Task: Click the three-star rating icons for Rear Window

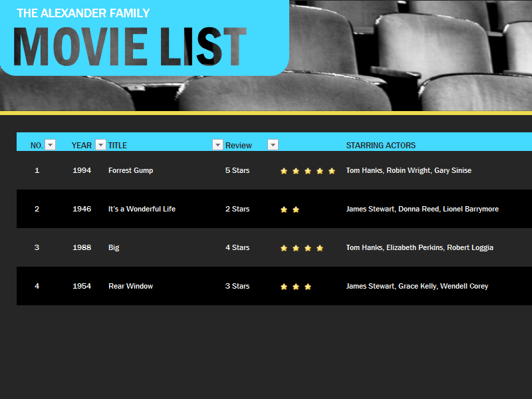Action: [296, 287]
